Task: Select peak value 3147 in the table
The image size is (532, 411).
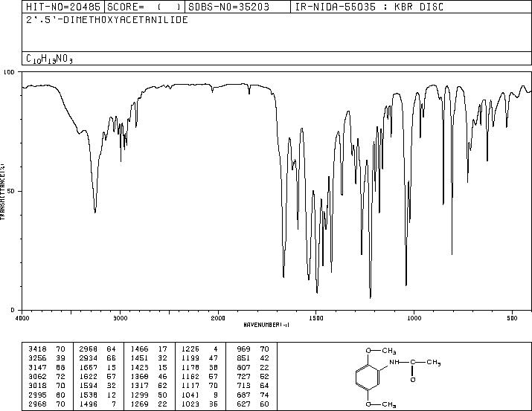Action: click(x=37, y=367)
